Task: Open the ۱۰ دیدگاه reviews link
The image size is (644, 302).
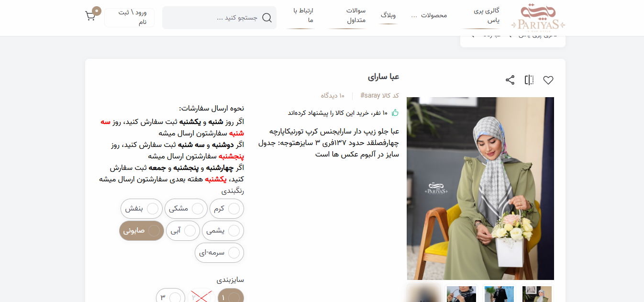Action: tap(333, 96)
